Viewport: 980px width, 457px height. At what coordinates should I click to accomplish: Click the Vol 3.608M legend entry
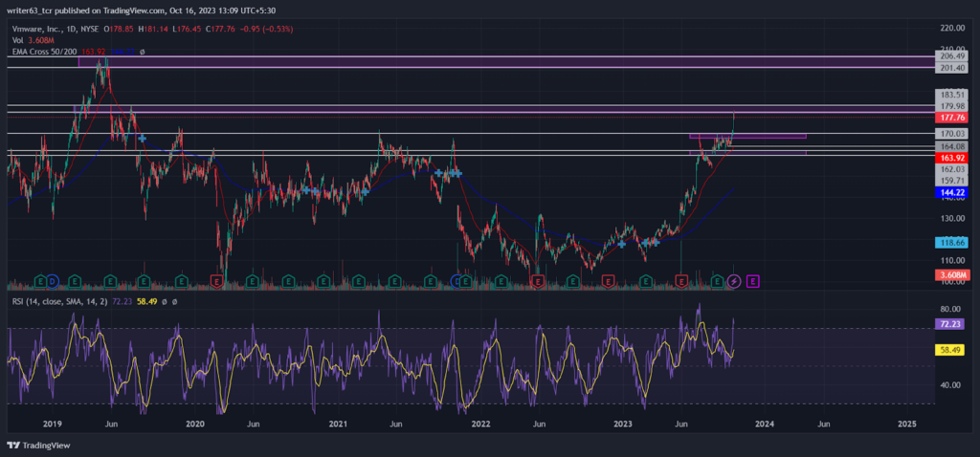[32, 40]
